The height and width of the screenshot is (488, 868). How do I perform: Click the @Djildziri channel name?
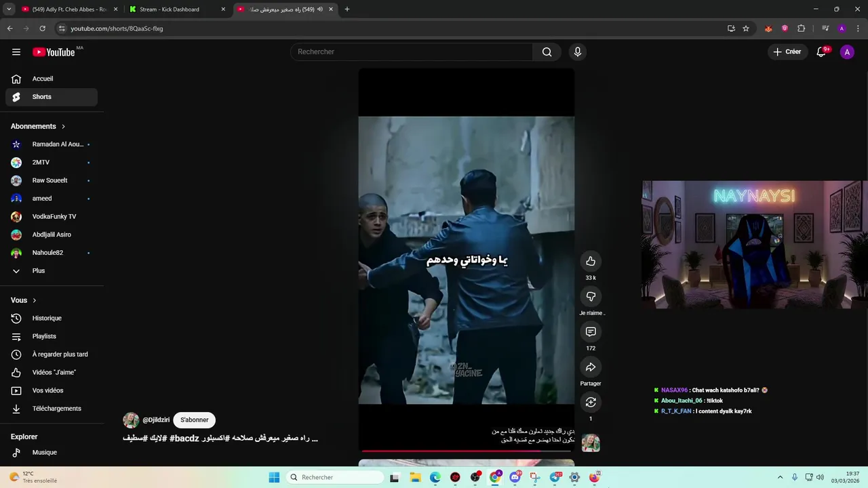click(x=156, y=420)
